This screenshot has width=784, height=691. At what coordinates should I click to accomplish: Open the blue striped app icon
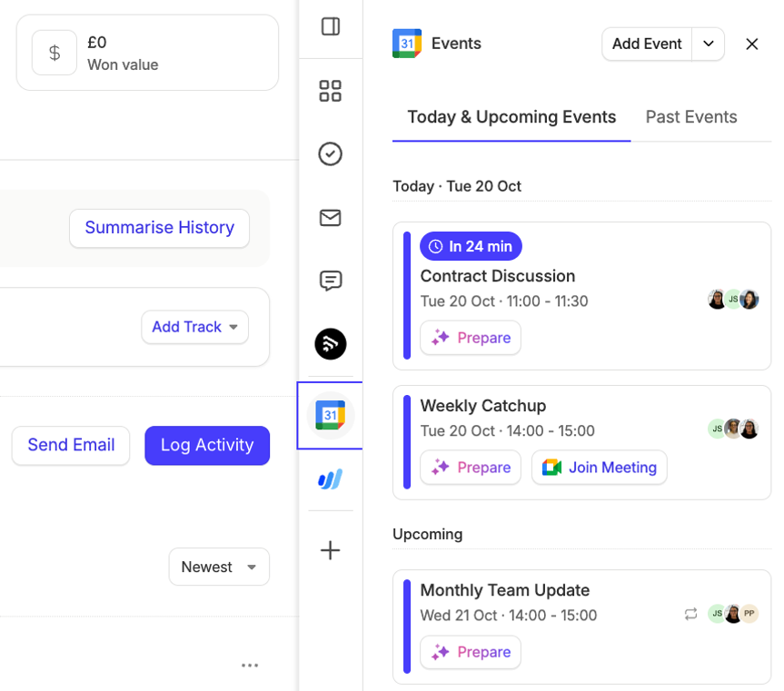(x=330, y=479)
